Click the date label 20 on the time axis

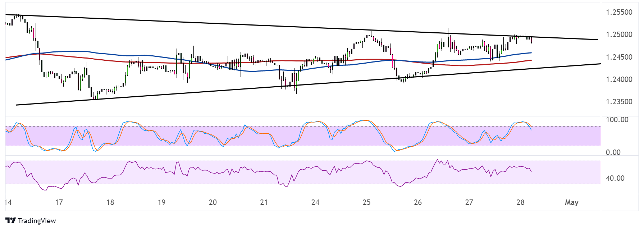[x=213, y=202]
